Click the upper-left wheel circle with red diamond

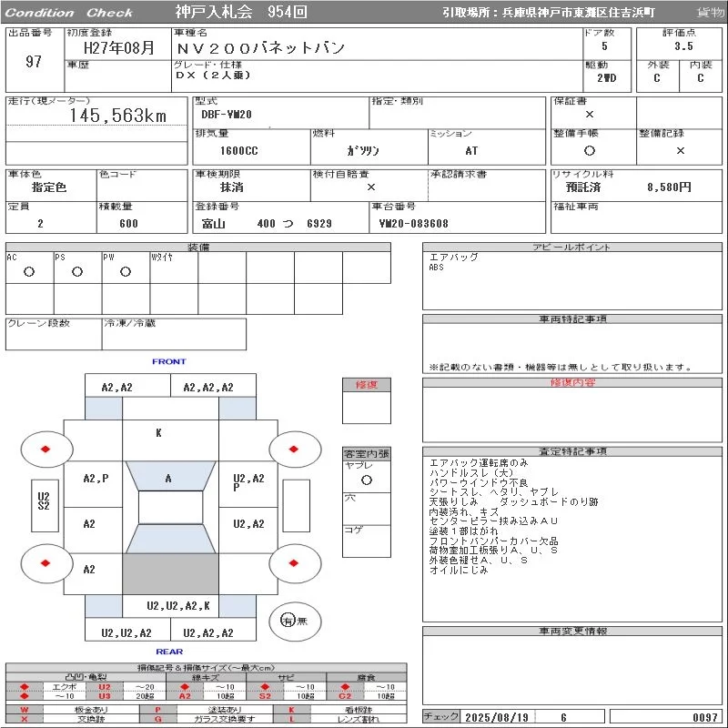[46, 449]
